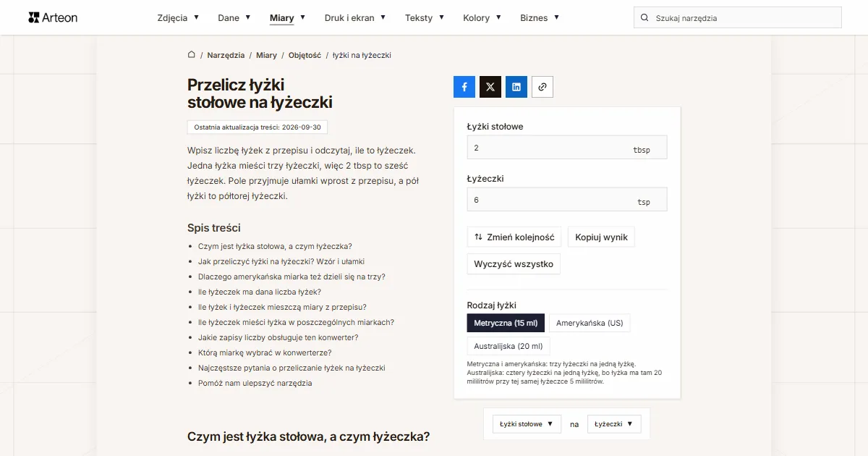Viewport: 868px width, 456px height.
Task: Open the Miary menu
Action: click(287, 18)
